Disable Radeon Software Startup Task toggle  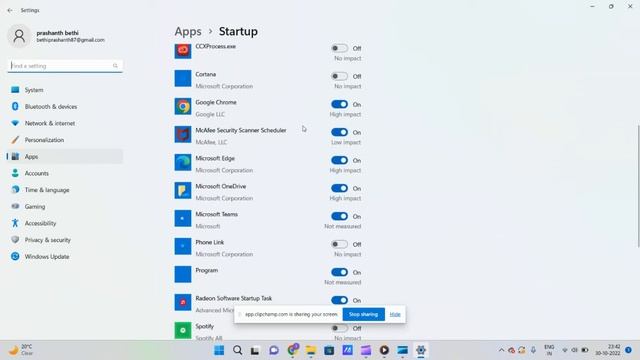pyautogui.click(x=339, y=300)
